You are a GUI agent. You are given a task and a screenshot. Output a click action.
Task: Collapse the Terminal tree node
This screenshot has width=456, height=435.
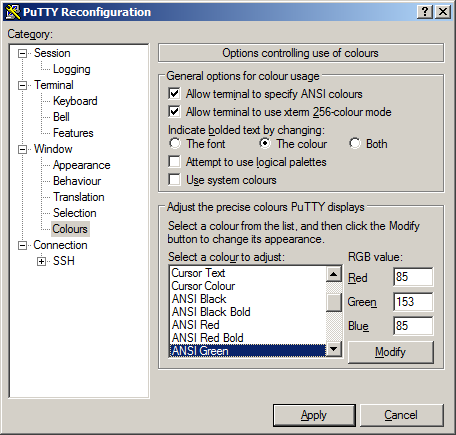pos(22,85)
